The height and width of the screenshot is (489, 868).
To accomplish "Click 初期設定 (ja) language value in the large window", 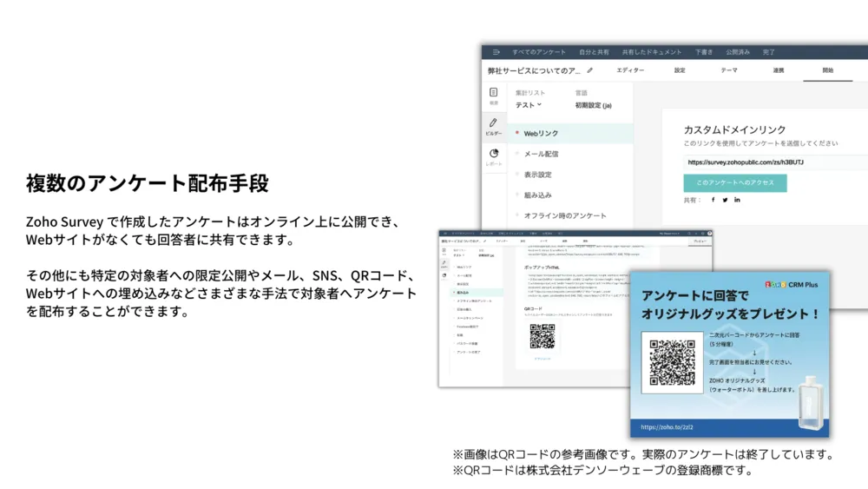I will 594,105.
